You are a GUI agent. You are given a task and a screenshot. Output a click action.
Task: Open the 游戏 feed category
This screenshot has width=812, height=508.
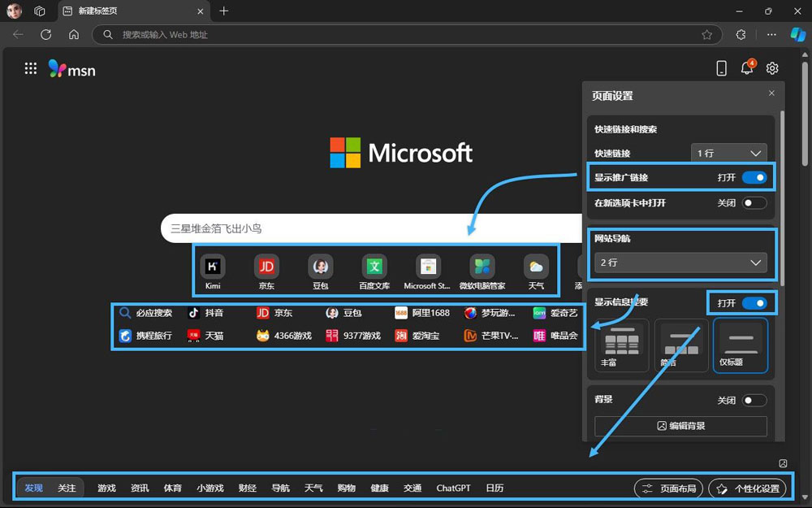[106, 488]
